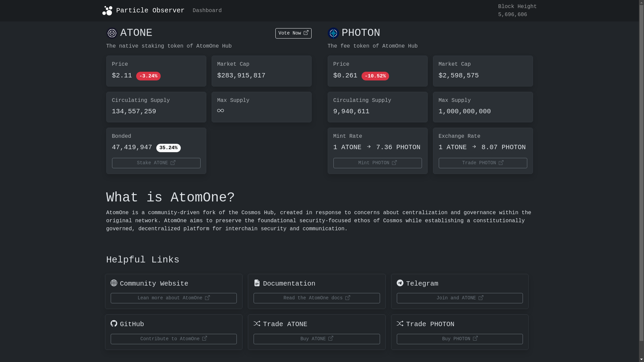Image resolution: width=644 pixels, height=362 pixels.
Task: Click the 7.36 PHOTON mint rate value
Action: pos(398,147)
